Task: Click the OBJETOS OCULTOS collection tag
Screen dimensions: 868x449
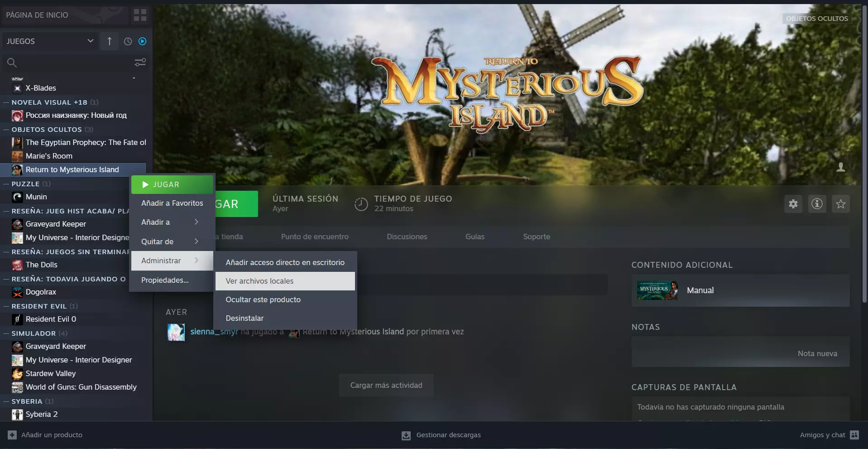Action: 817,19
